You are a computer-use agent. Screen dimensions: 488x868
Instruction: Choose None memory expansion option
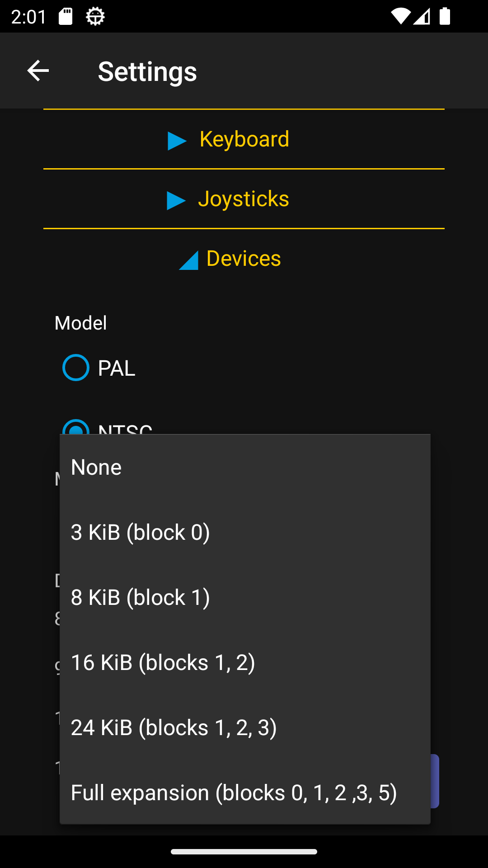(x=244, y=467)
